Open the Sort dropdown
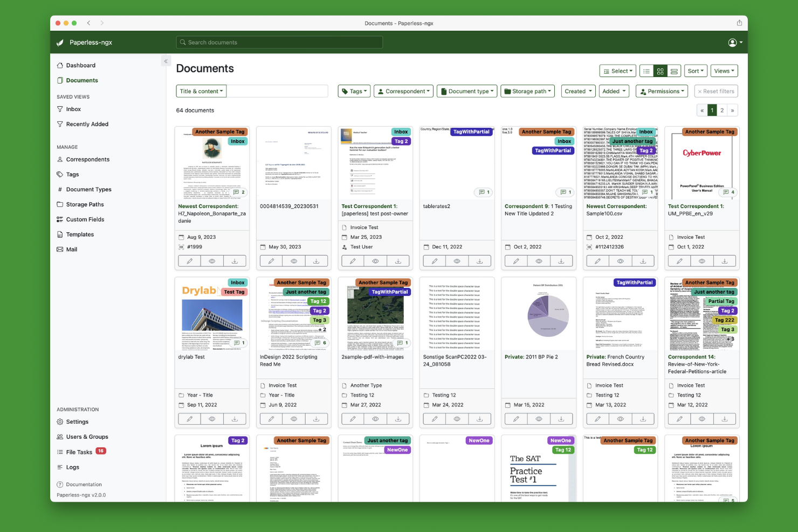The width and height of the screenshot is (798, 532). coord(696,71)
